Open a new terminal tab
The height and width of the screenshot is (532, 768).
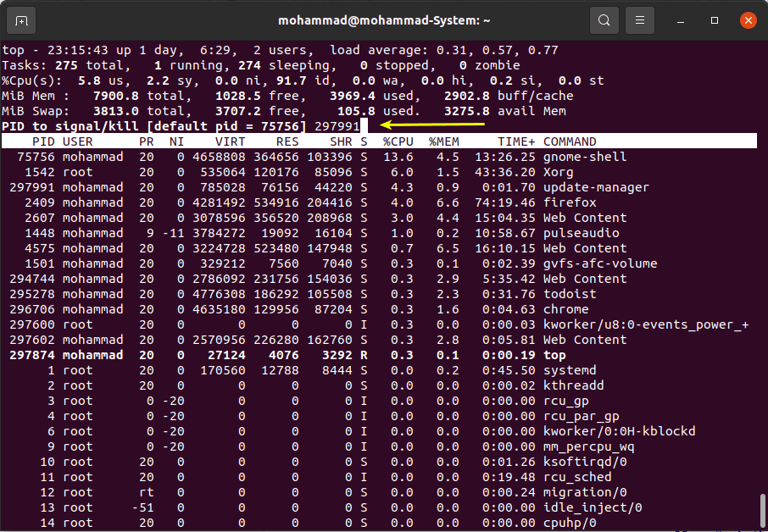(21, 19)
